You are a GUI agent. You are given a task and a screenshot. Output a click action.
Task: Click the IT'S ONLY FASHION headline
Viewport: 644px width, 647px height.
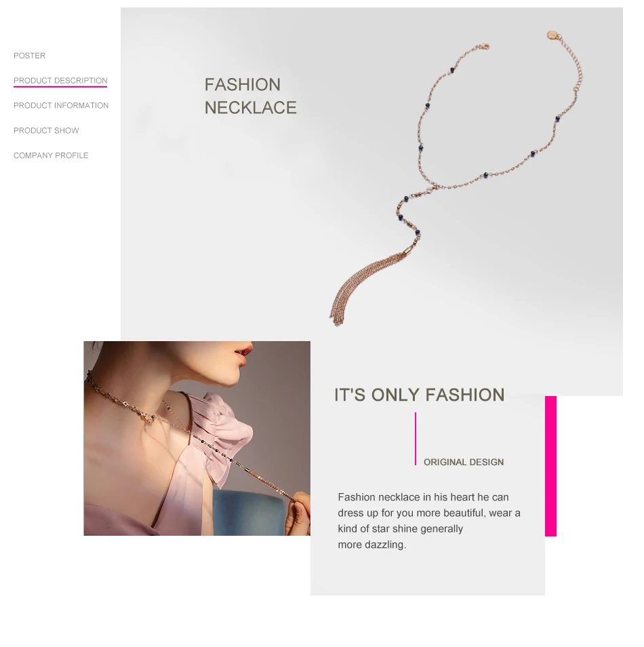pos(419,395)
